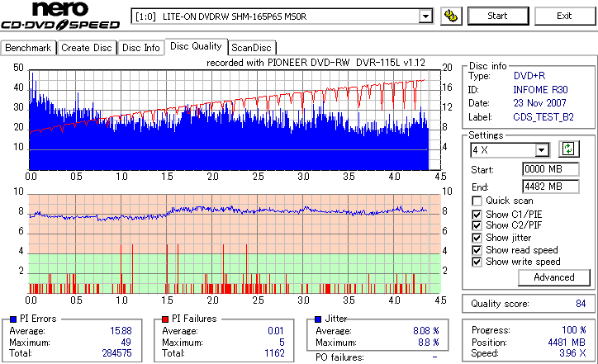Click the Start position 0000 MB field
This screenshot has height=364, width=598.
(550, 169)
